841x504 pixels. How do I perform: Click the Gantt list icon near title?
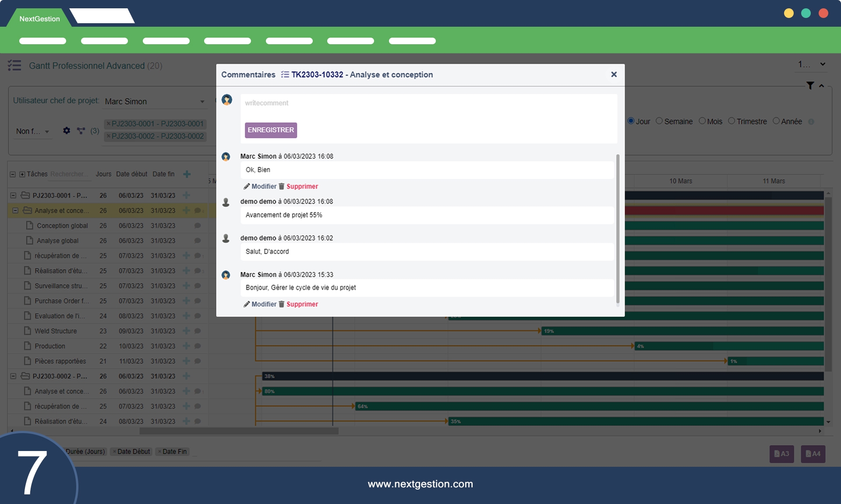[14, 66]
